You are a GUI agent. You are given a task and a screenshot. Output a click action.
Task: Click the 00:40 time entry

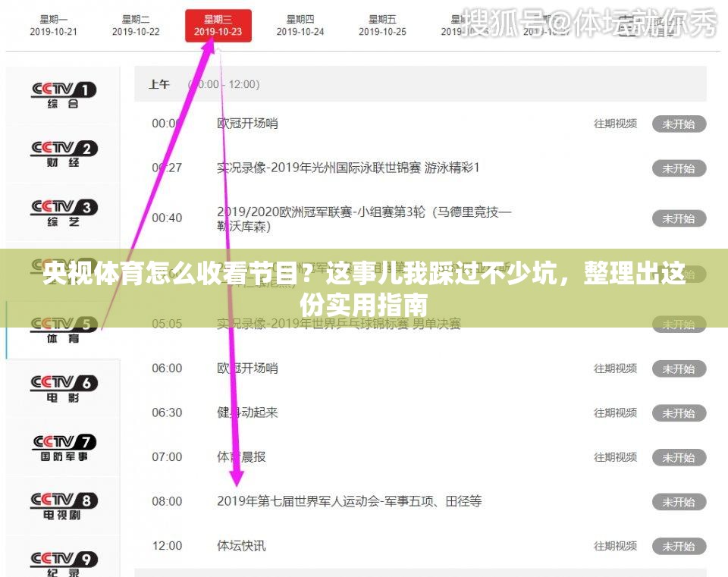pyautogui.click(x=167, y=218)
